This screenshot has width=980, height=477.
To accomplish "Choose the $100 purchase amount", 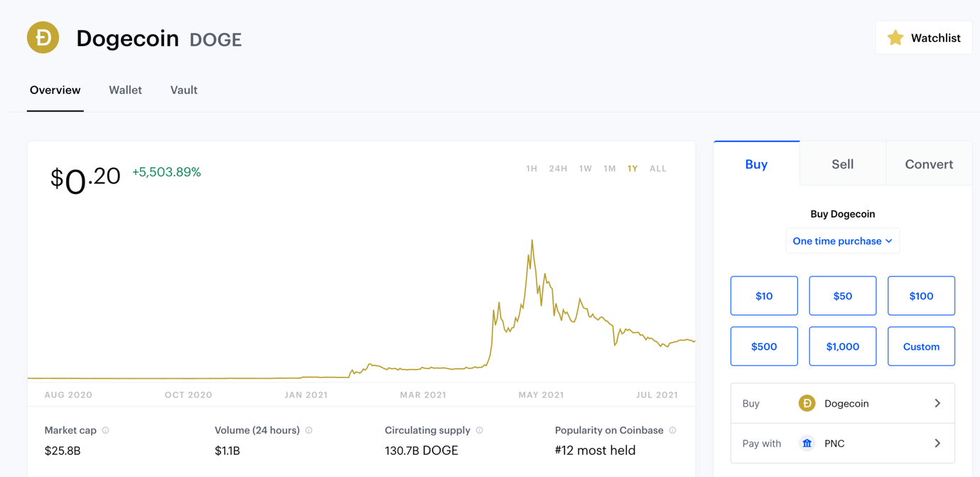I will pyautogui.click(x=921, y=296).
